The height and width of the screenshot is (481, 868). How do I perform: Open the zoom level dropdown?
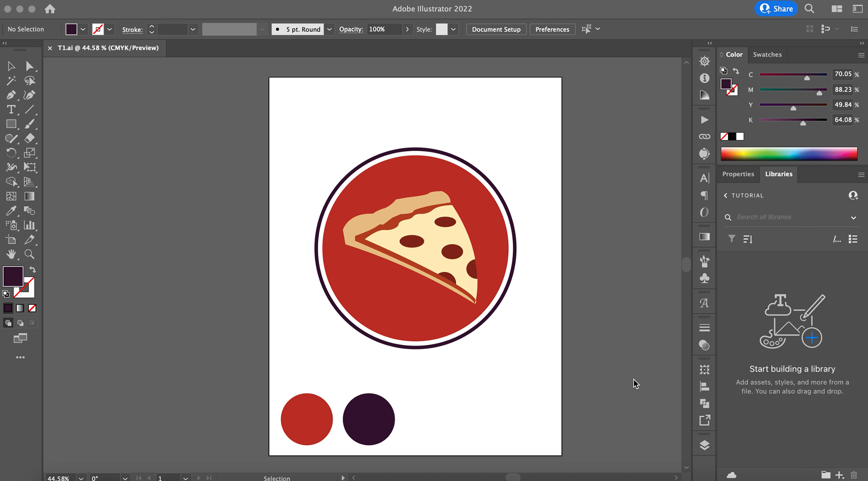tap(81, 478)
